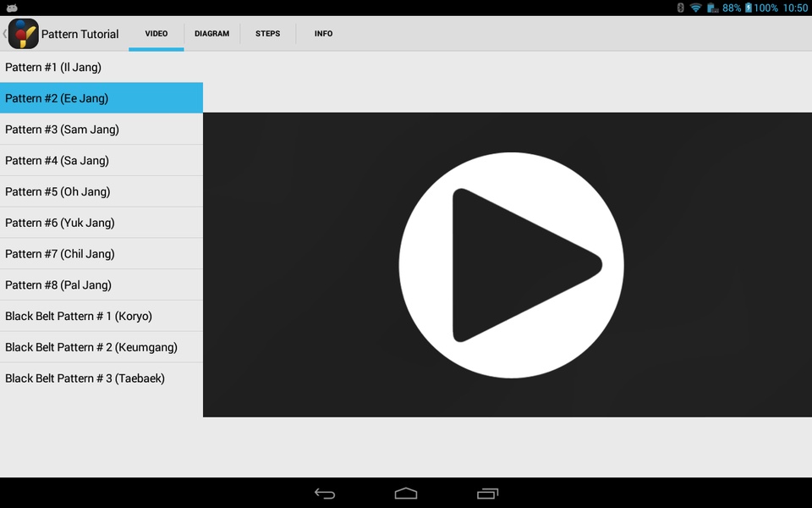The height and width of the screenshot is (508, 812).
Task: Select Pattern #1 (Il Jang)
Action: pyautogui.click(x=101, y=67)
